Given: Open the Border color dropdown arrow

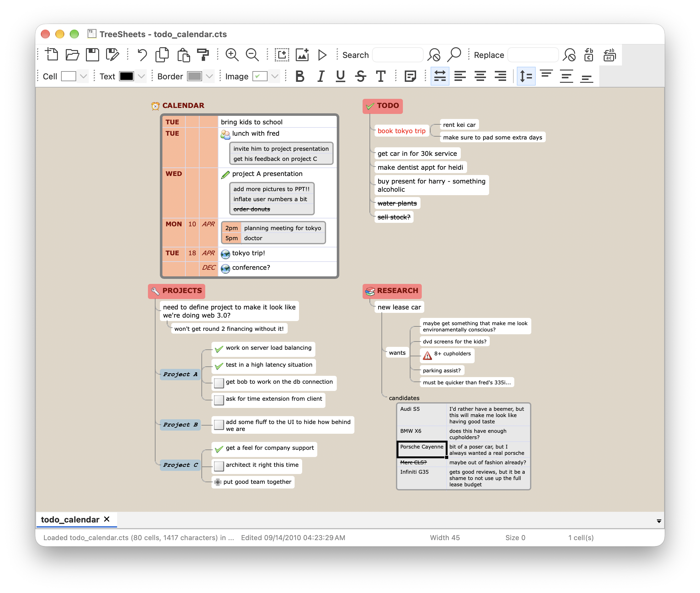Looking at the screenshot, I should pyautogui.click(x=209, y=76).
